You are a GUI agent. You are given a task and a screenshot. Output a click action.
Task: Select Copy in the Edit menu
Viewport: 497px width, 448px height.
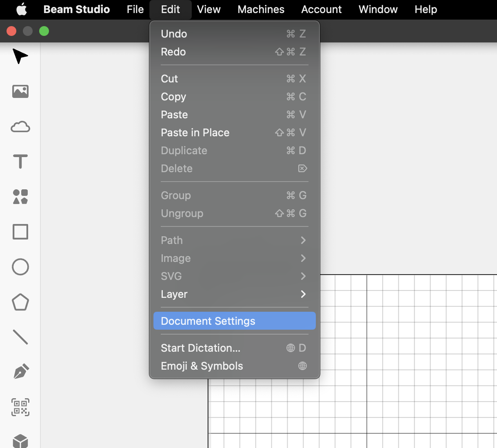[x=235, y=97]
